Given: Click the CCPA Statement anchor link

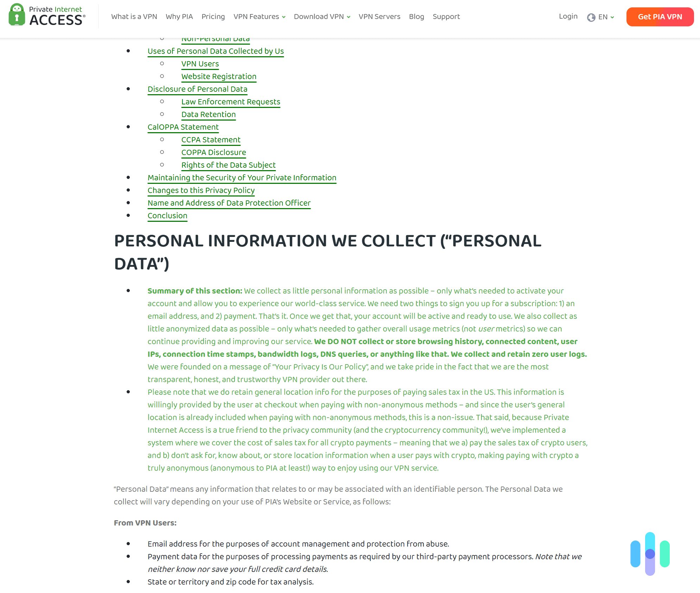Looking at the screenshot, I should pyautogui.click(x=211, y=140).
